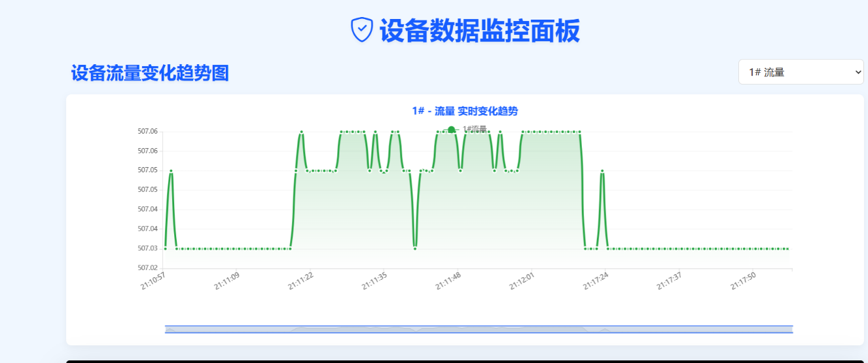Screen dimensions: 868x363
Task: Click the right end of data zoom bar
Action: 792,329
